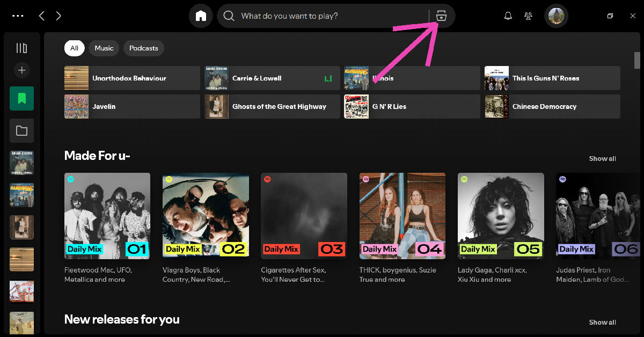Create new playlist with plus icon

click(x=21, y=70)
